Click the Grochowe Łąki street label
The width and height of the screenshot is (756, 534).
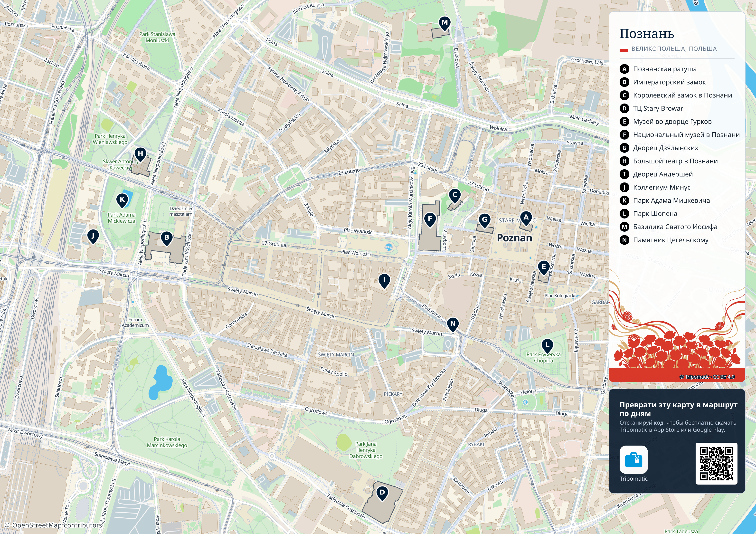[x=587, y=61]
